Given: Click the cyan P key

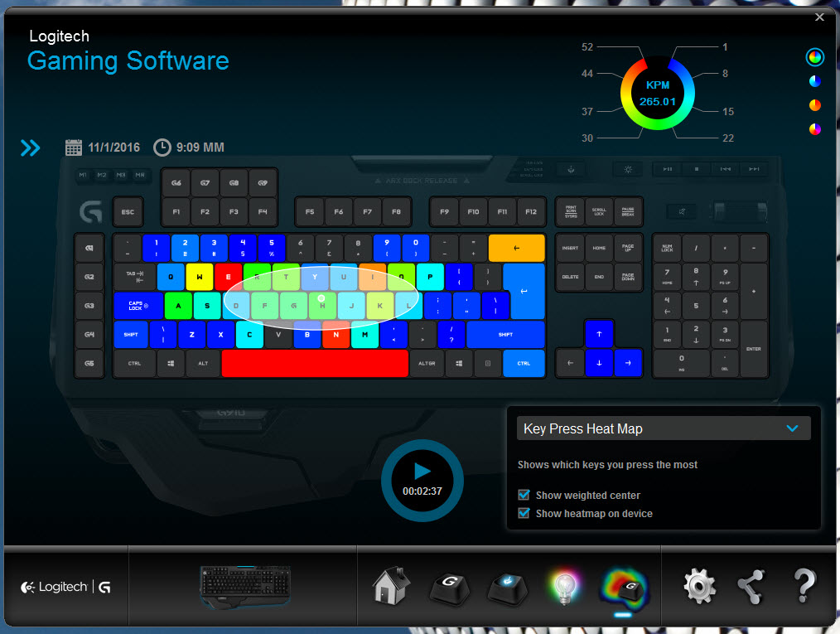Looking at the screenshot, I should pyautogui.click(x=430, y=277).
